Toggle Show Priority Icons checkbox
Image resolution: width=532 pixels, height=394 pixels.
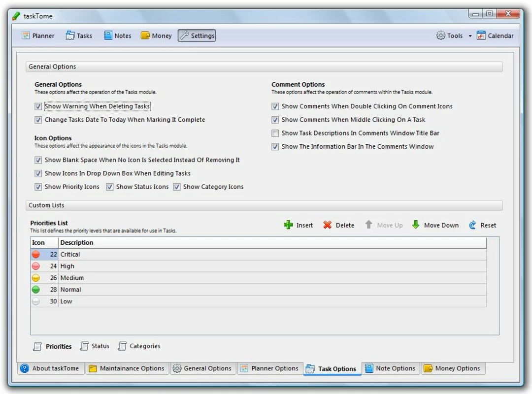pyautogui.click(x=38, y=187)
